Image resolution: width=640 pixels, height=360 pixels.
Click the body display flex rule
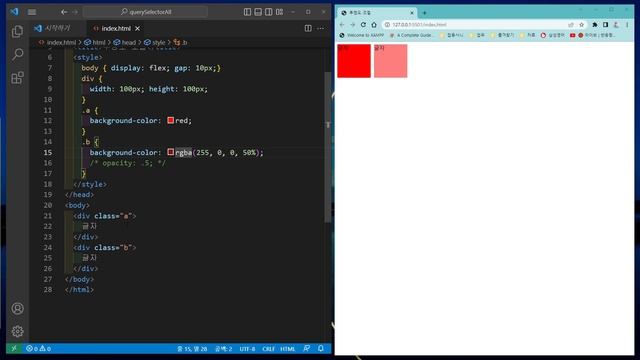151,68
